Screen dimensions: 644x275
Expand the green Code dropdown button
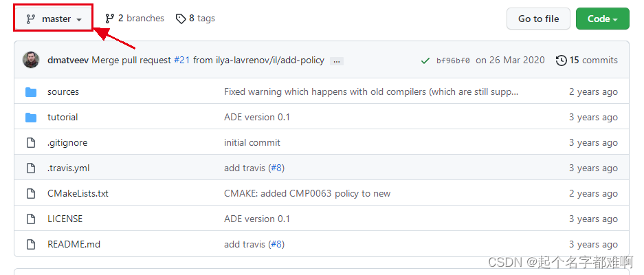602,19
